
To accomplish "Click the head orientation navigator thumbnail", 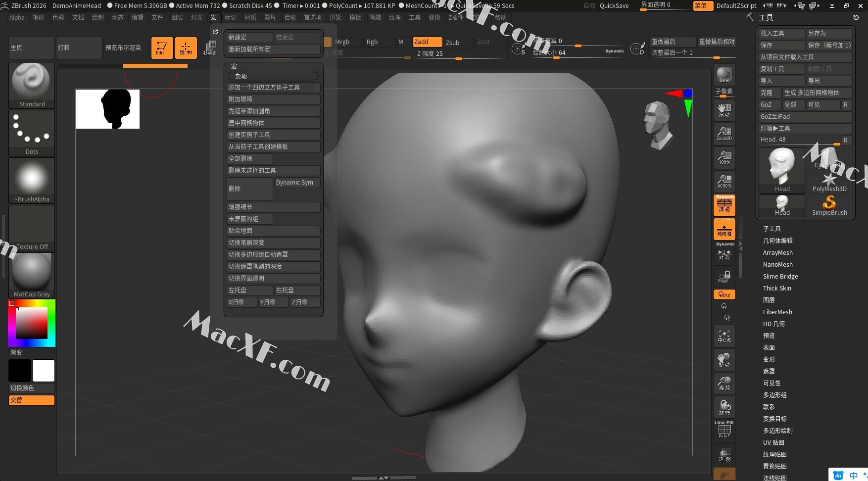I will tap(658, 125).
